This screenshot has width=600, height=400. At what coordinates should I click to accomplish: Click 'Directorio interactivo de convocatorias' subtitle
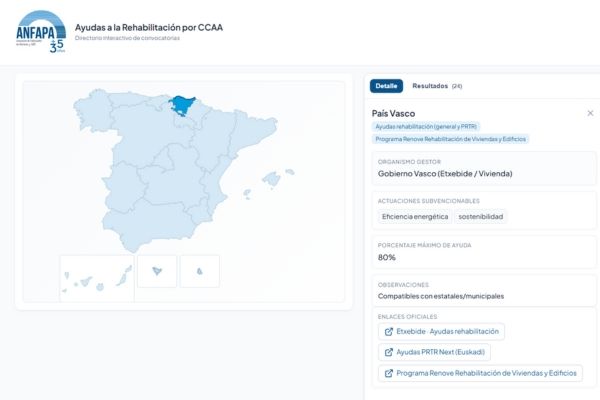tap(127, 38)
